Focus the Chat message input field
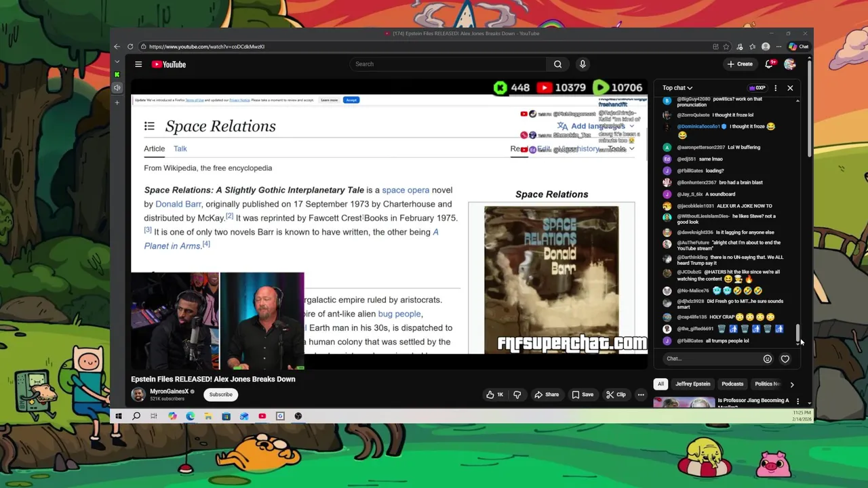The width and height of the screenshot is (868, 488). tap(709, 359)
